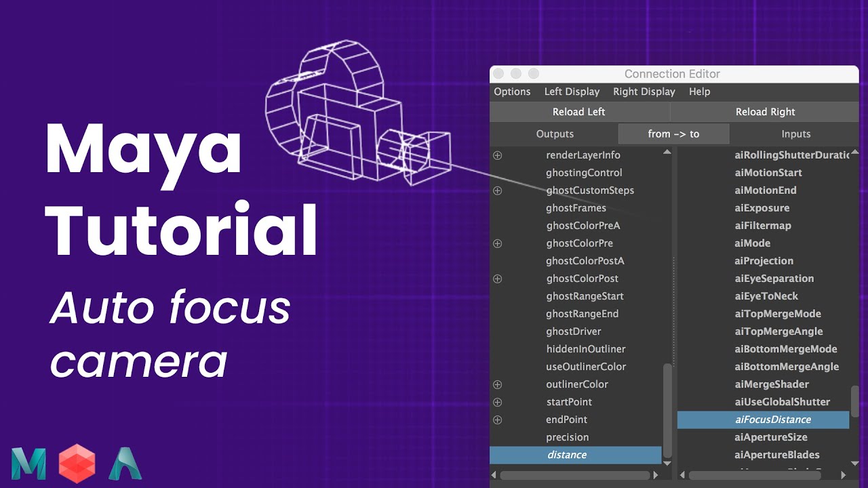Expand the outlinerColor attribute

point(497,384)
